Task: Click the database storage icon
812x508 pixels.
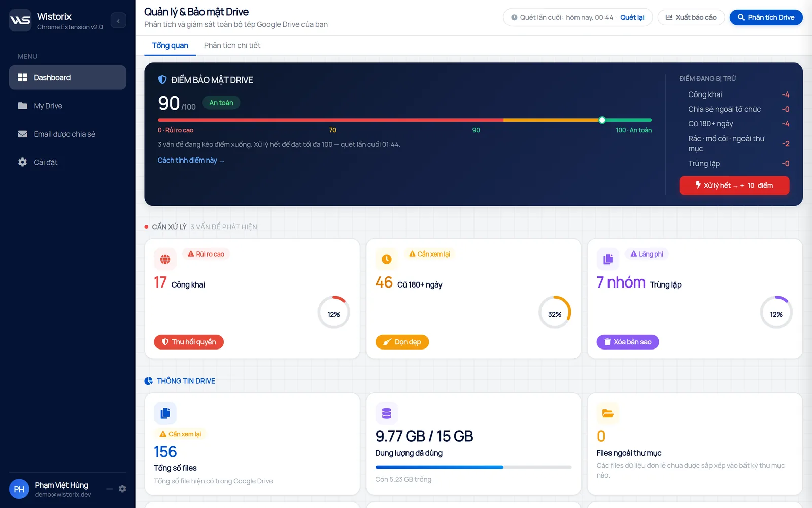Action: coord(387,414)
